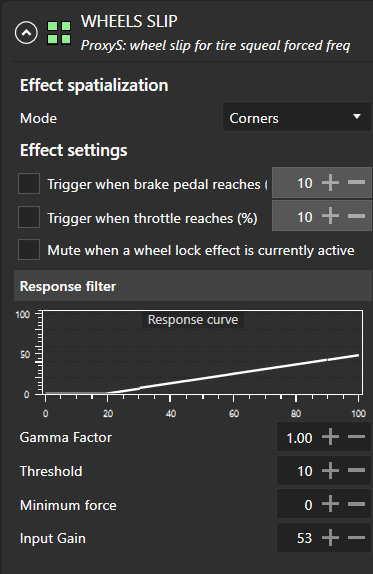Increase brake pedal trigger value with plus

pyautogui.click(x=331, y=182)
